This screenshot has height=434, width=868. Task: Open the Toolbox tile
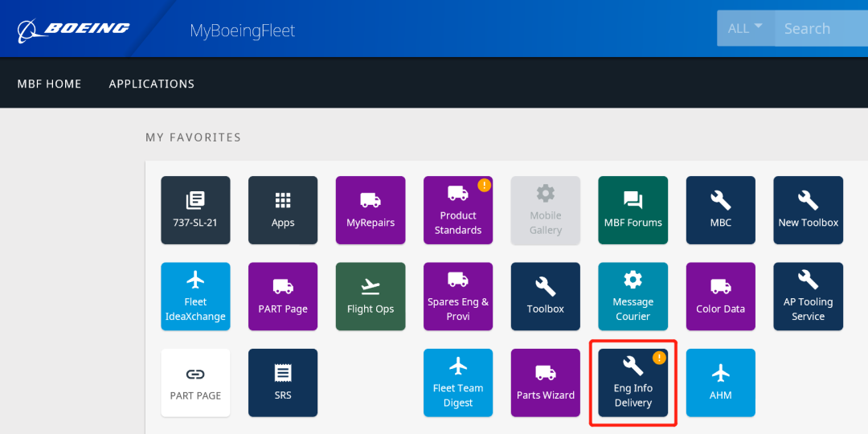point(545,297)
